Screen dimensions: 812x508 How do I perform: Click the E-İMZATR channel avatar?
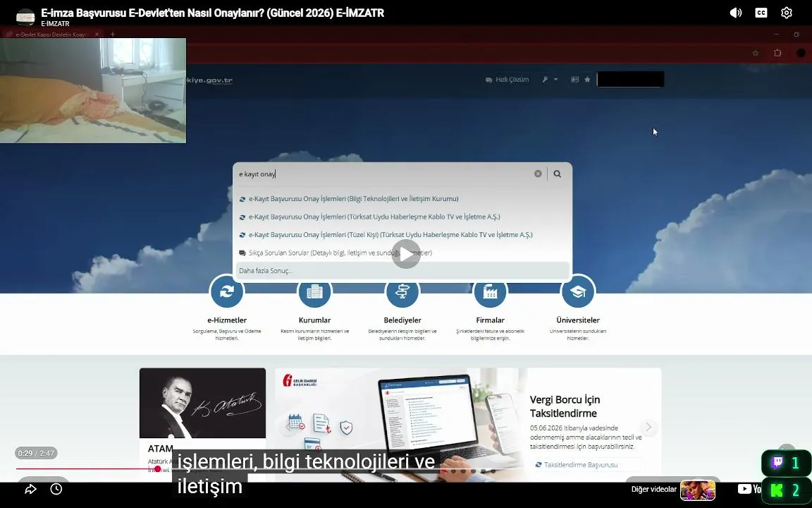[25, 17]
